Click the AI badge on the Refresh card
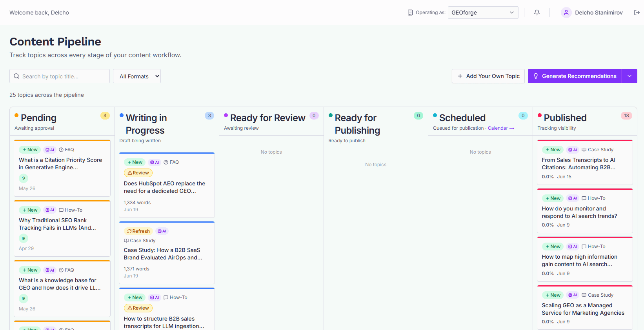Viewport: 644px width, 330px height. pos(162,231)
